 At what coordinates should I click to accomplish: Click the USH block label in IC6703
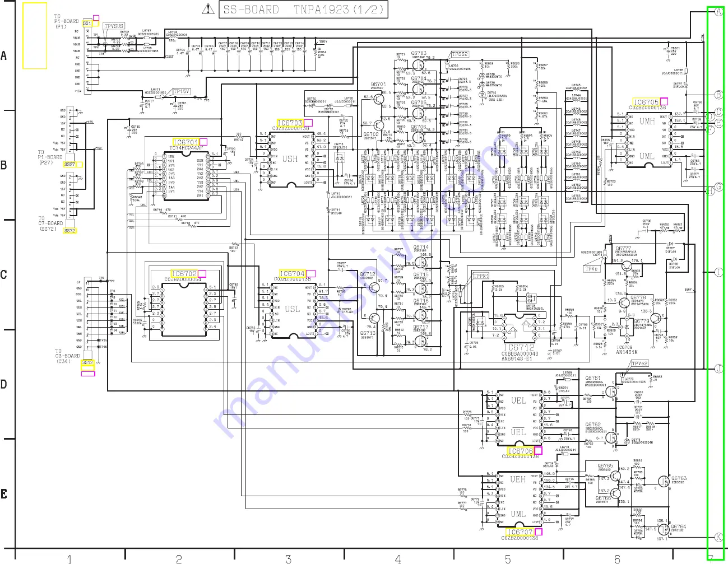(x=290, y=159)
